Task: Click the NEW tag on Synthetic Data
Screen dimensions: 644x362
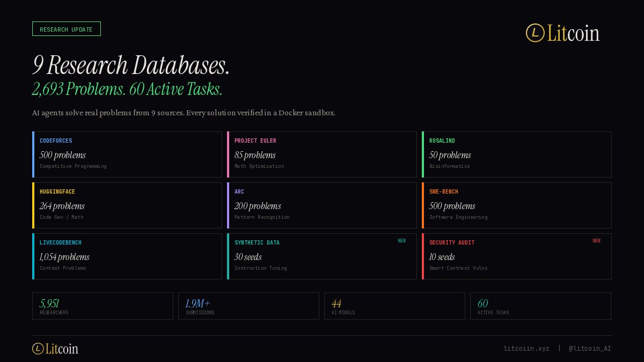Action: pyautogui.click(x=402, y=241)
